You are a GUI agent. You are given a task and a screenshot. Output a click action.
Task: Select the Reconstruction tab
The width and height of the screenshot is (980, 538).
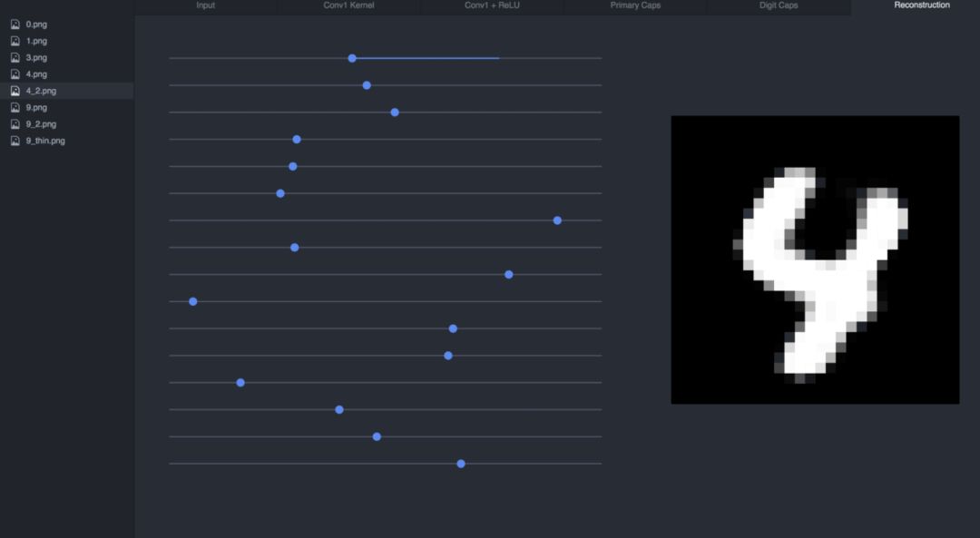[921, 5]
